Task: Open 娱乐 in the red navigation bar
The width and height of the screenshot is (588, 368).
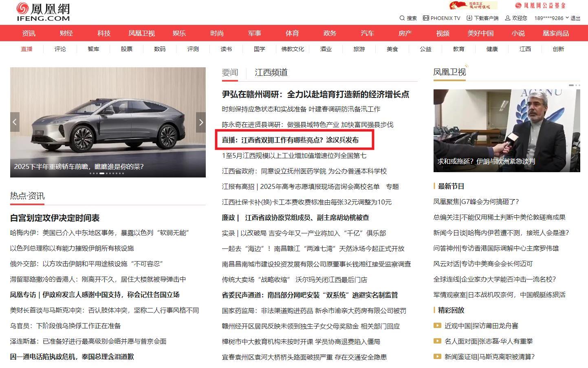Action: (179, 33)
